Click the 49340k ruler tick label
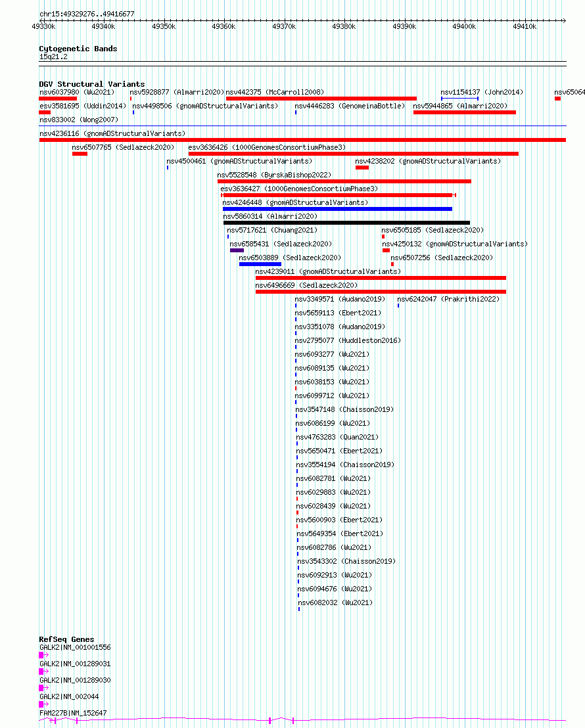Screen dimensions: 585x728 103,26
